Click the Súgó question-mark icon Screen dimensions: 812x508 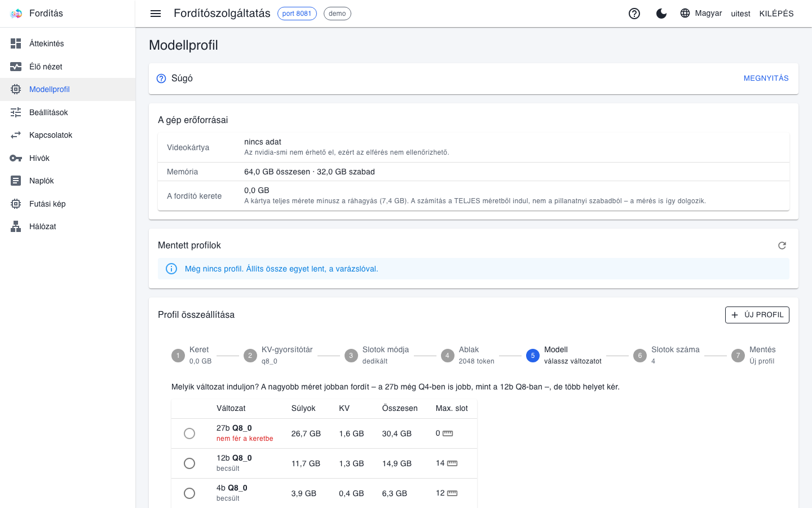161,78
